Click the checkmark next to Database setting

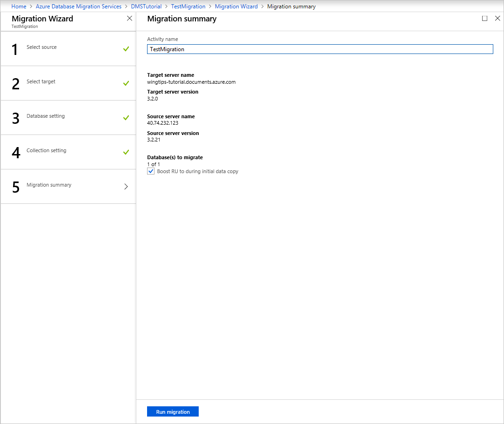(x=126, y=118)
